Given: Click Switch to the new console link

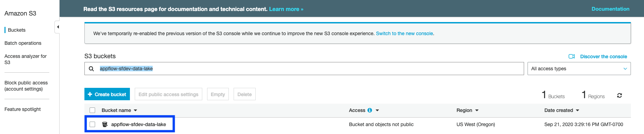Looking at the screenshot, I should [x=405, y=33].
